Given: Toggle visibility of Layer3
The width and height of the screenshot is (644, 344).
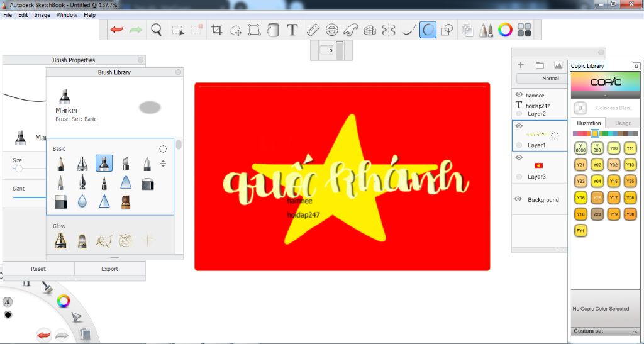Looking at the screenshot, I should (x=519, y=157).
